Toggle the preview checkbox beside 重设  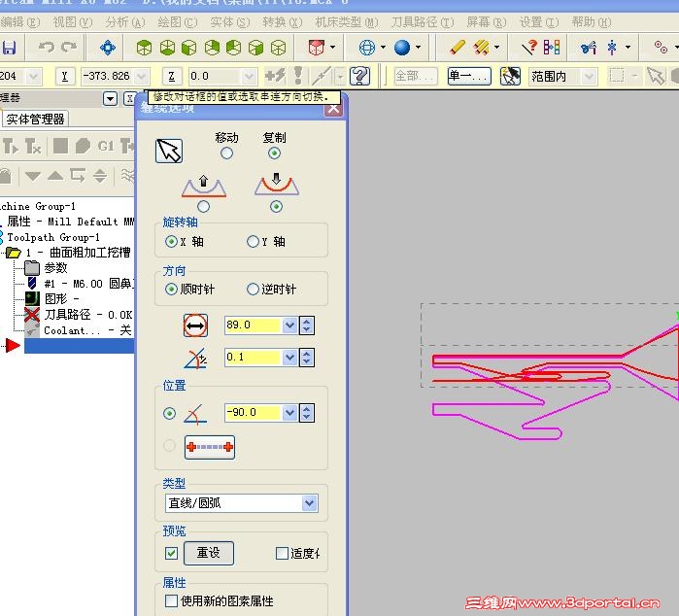(172, 553)
